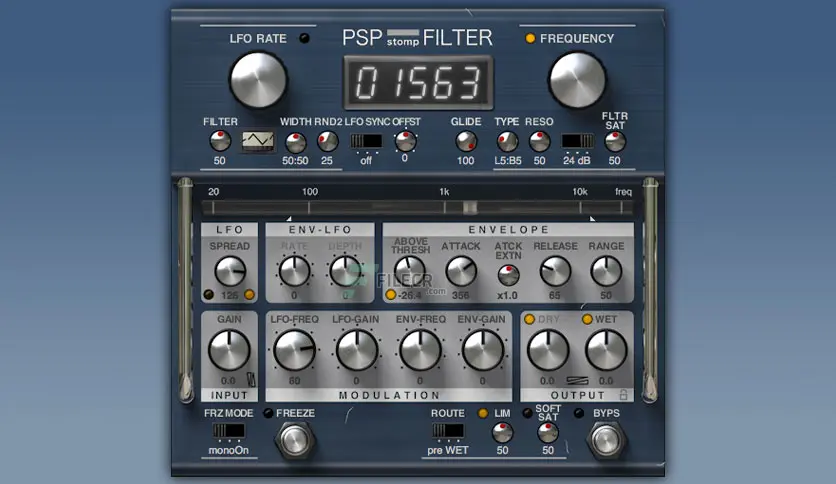Change the 24 dB filter slope switch
This screenshot has width=836, height=484.
[576, 141]
